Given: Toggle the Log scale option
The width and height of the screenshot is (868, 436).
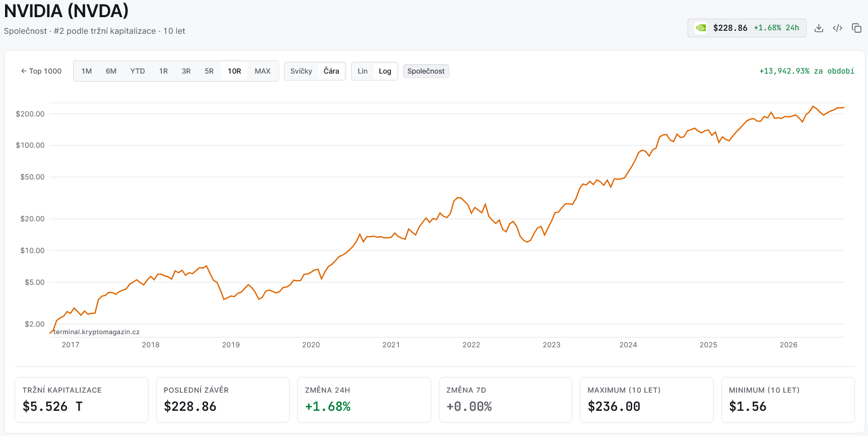Looking at the screenshot, I should pos(385,71).
